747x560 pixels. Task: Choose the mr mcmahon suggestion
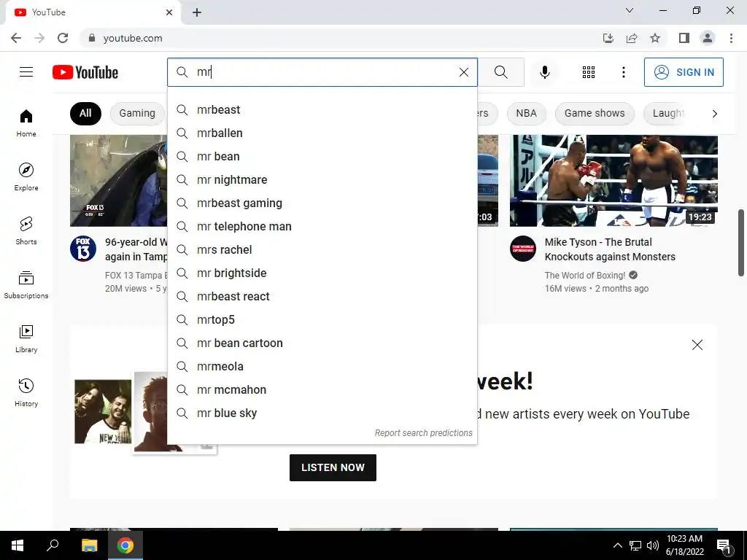pos(322,389)
